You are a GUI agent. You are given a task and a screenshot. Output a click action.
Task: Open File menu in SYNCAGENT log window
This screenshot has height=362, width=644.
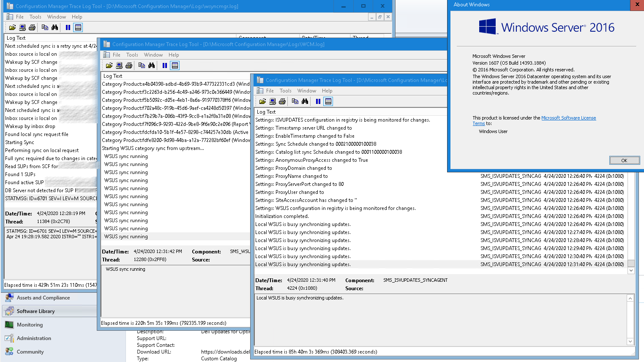[x=270, y=91]
